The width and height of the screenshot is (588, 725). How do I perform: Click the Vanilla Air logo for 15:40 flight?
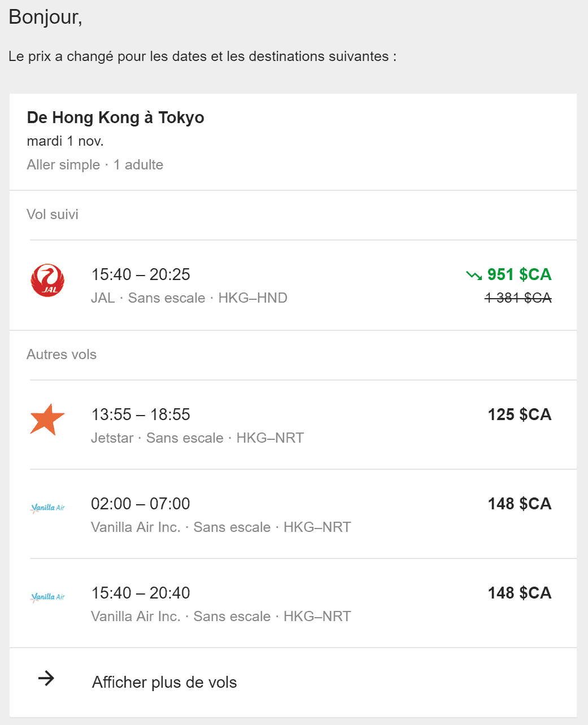(x=47, y=597)
